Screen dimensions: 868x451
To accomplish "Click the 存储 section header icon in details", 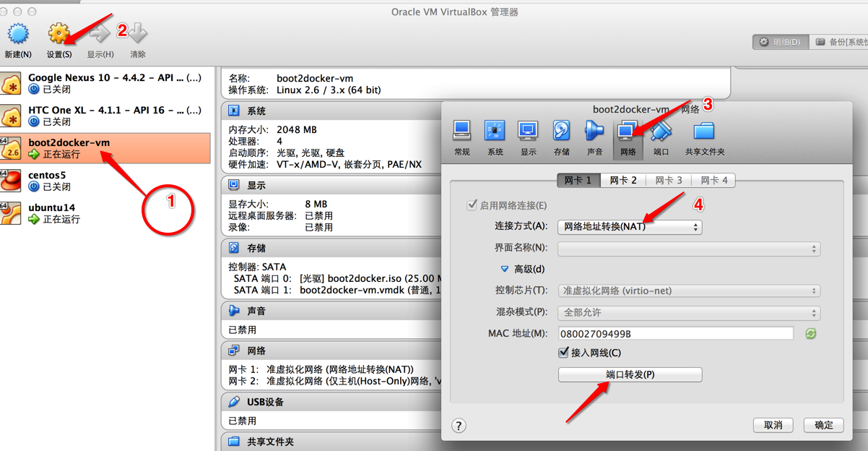I will (234, 248).
